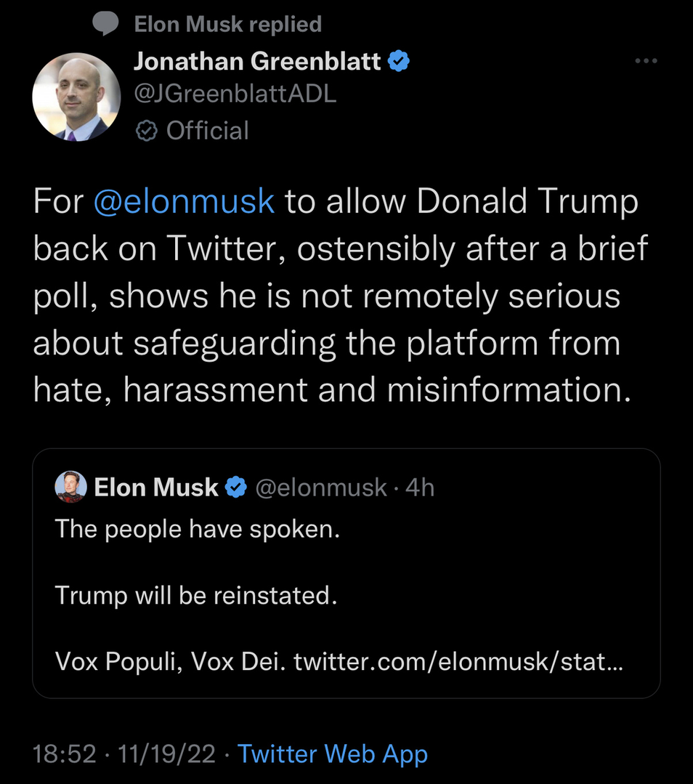Screen dimensions: 693x784
Task: Open the three-dot more options menu
Action: point(646,61)
